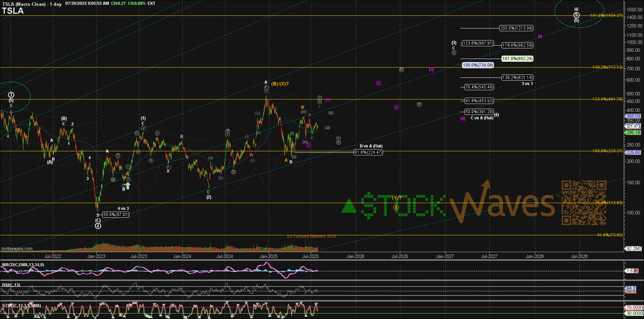Select the 200.0%(1213.98) Fibonacci label
644x319 pixels.
point(516,28)
